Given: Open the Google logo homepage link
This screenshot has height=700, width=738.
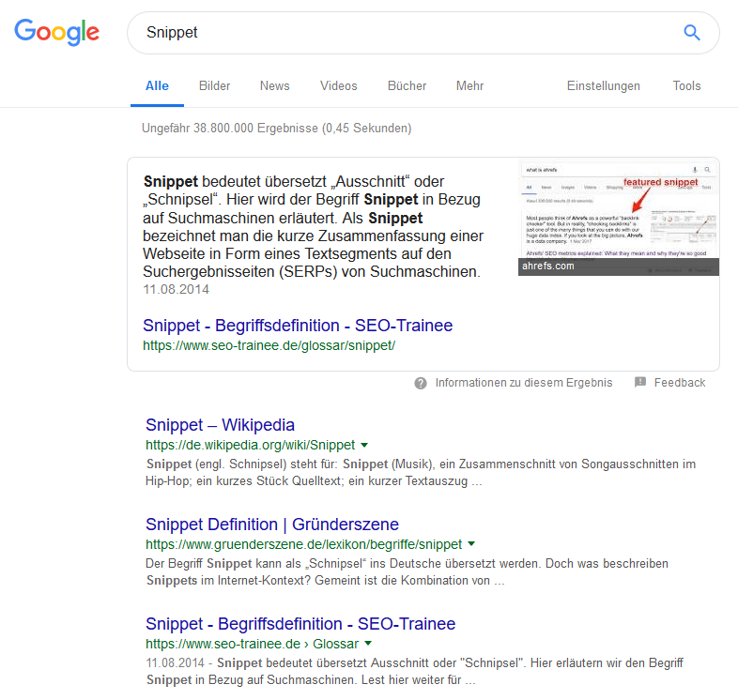Looking at the screenshot, I should coord(57,32).
